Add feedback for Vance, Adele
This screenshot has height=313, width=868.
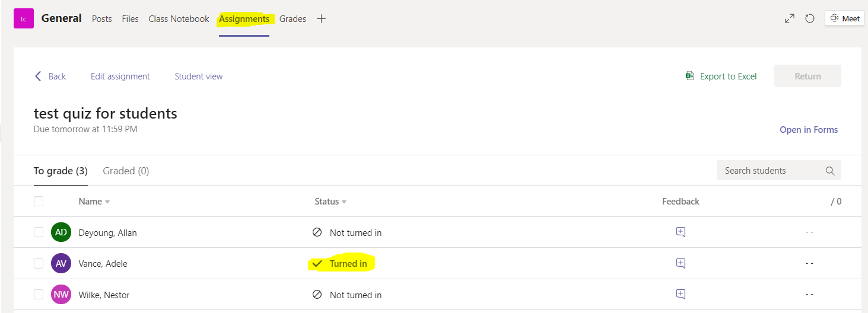[681, 263]
